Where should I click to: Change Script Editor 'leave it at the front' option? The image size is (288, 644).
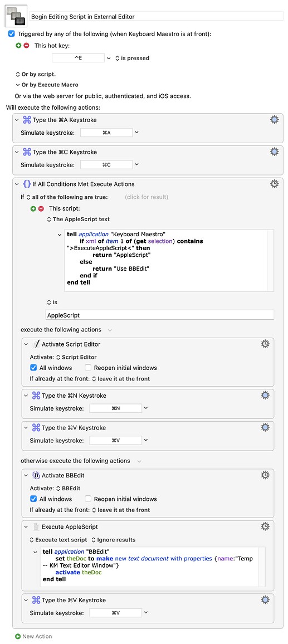[x=121, y=379]
